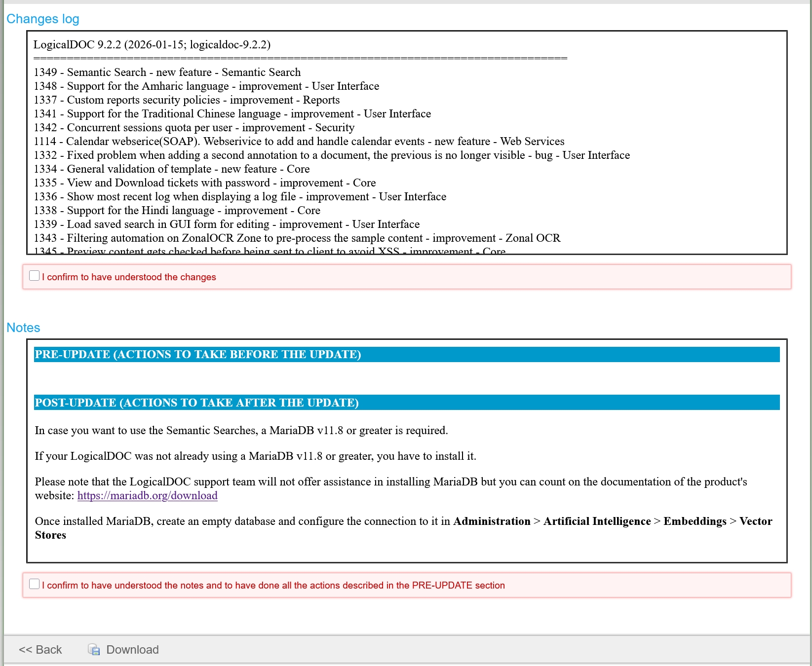Viewport: 812px width, 666px height.
Task: Click the Changes log section heading
Action: 43,19
